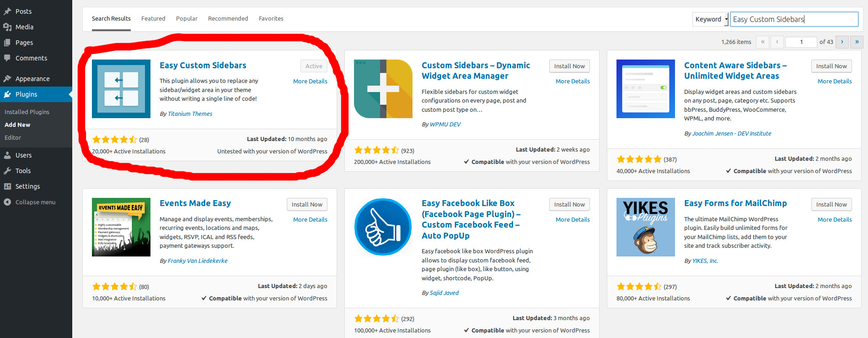Open Easy Custom Sidebars plugin thumbnail
The height and width of the screenshot is (338, 868).
pos(121,89)
